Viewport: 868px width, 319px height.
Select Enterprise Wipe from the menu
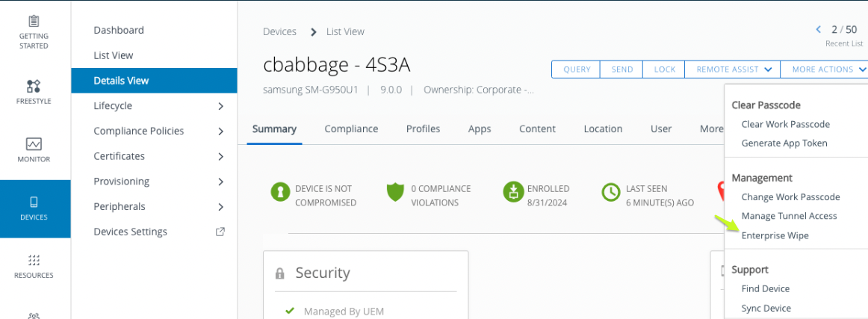click(775, 235)
